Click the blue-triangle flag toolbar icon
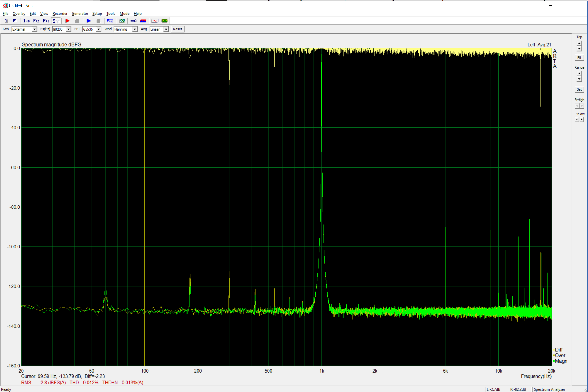This screenshot has width=588, height=392. 14,21
